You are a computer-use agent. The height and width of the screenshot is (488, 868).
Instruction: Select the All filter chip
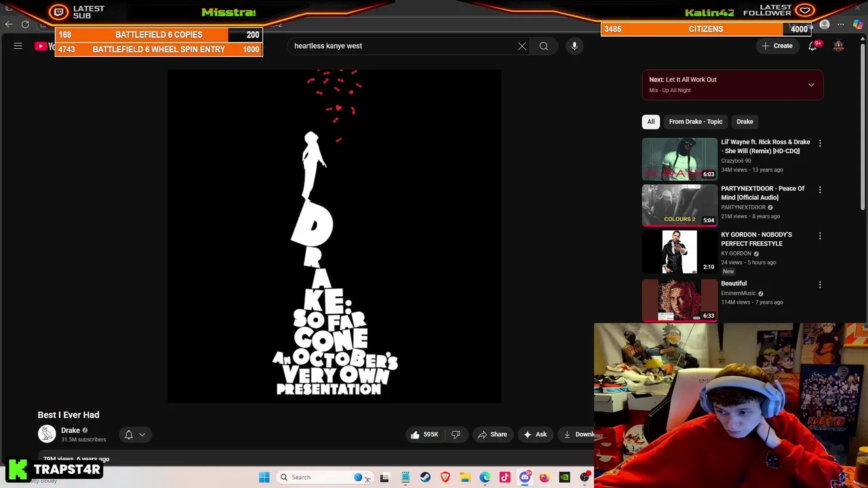[651, 121]
